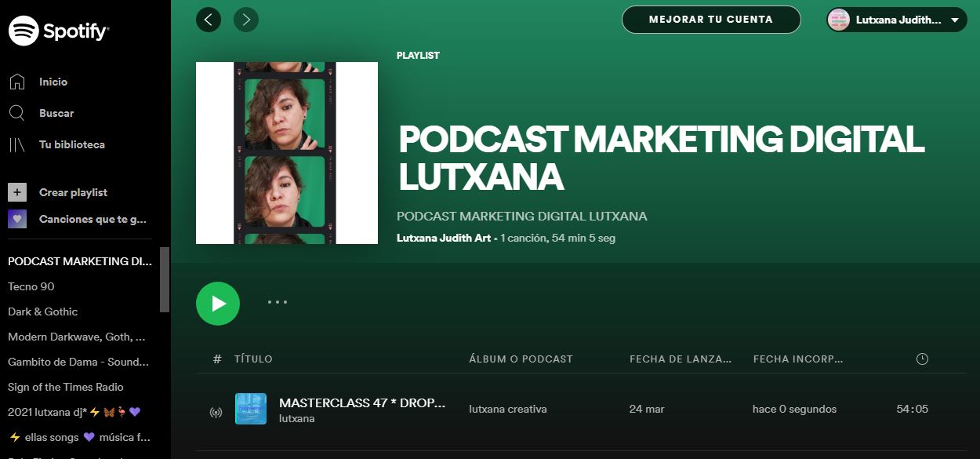Click the MEJORAR TU CUENTA button

pyautogui.click(x=711, y=20)
